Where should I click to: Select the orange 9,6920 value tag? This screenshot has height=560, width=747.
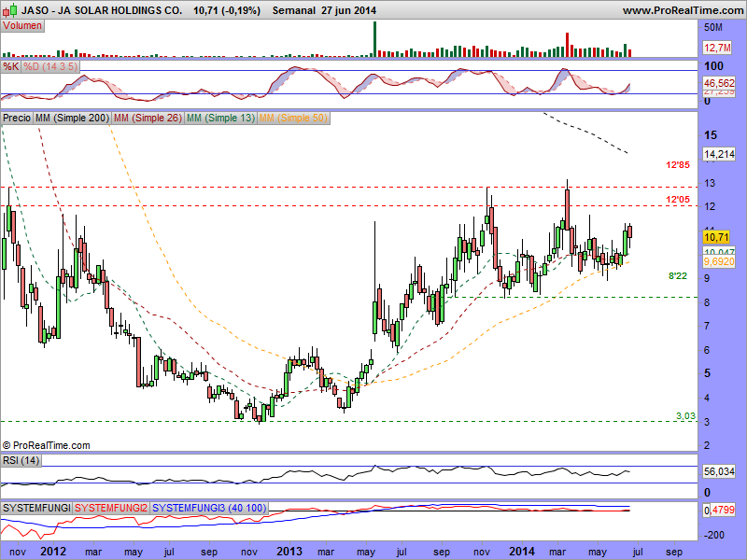[x=719, y=261]
